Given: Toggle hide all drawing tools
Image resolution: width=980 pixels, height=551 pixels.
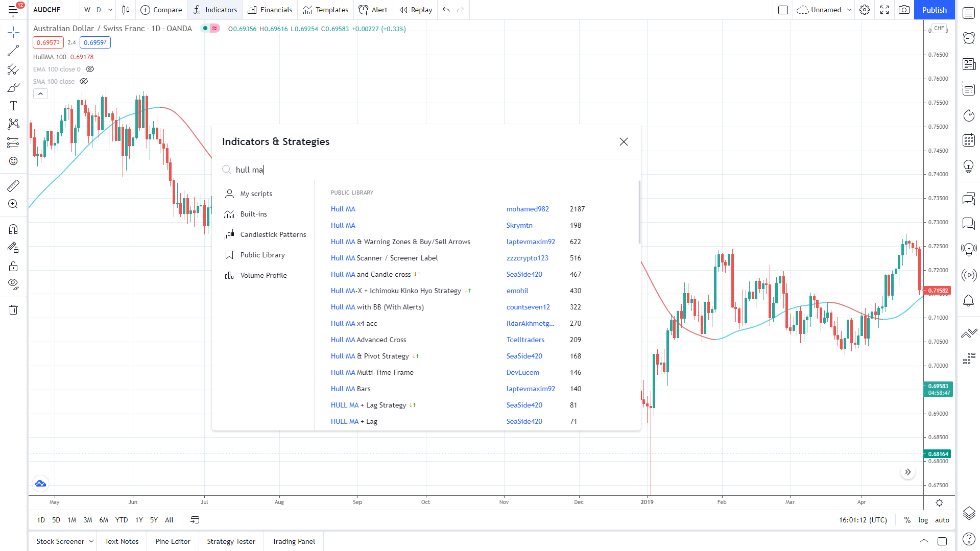Looking at the screenshot, I should pyautogui.click(x=13, y=284).
